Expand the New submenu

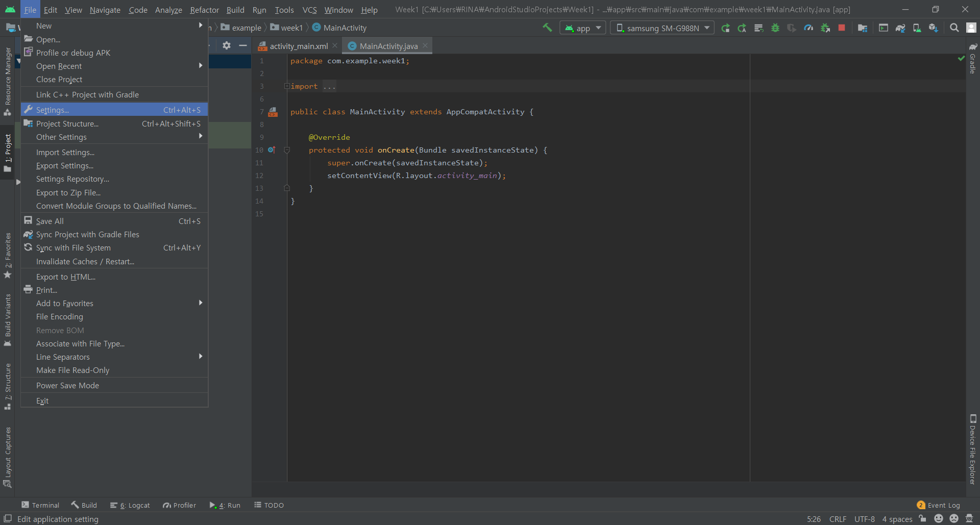click(114, 26)
